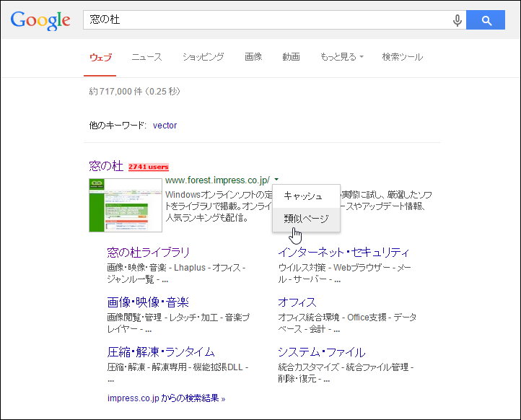This screenshot has height=420, width=521.
Task: Switch to the ニュース tab
Action: tap(146, 57)
